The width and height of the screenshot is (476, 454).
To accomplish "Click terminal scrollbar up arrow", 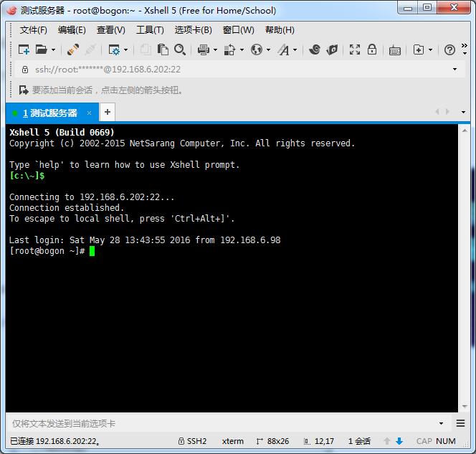I will point(465,131).
